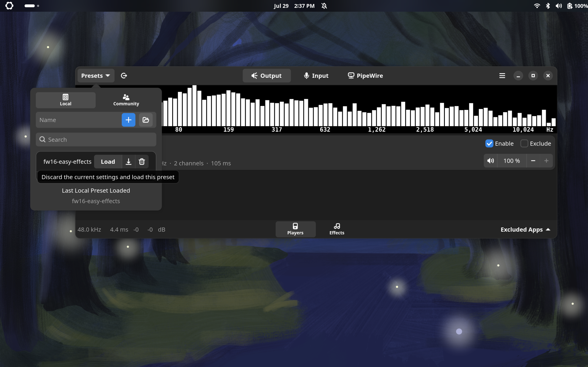Viewport: 588px width, 367px height.
Task: Mute the player using the speaker icon
Action: coord(490,161)
